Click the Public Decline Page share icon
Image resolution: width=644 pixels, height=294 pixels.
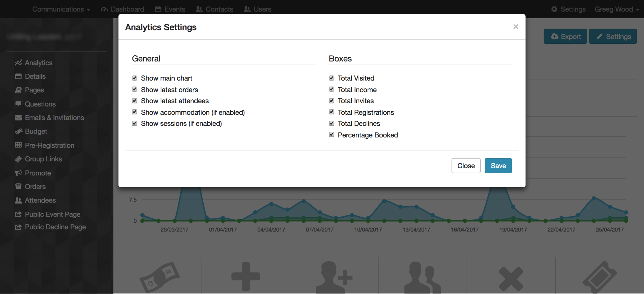click(x=18, y=227)
